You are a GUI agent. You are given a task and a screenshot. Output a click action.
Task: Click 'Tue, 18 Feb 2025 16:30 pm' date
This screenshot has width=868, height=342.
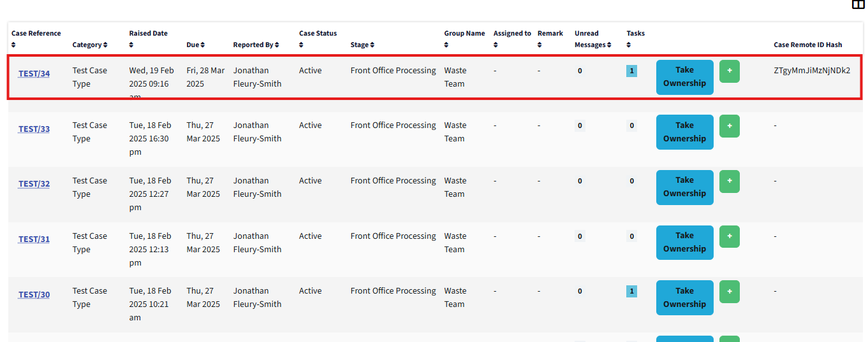[150, 139]
